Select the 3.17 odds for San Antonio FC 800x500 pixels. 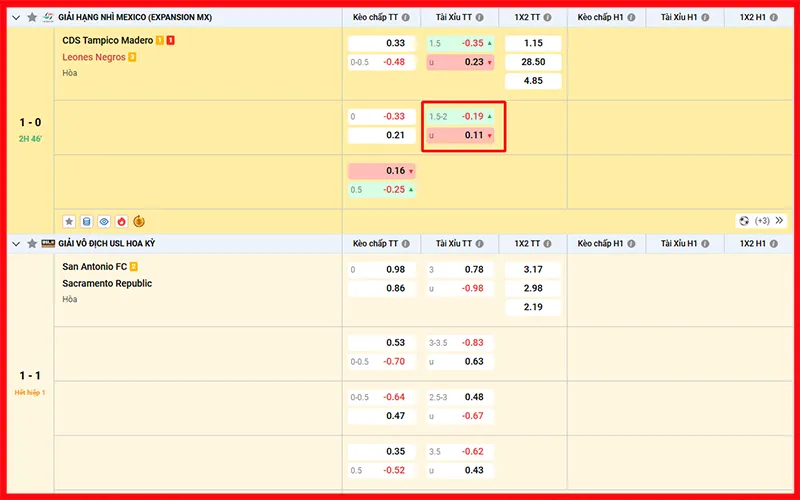[533, 269]
